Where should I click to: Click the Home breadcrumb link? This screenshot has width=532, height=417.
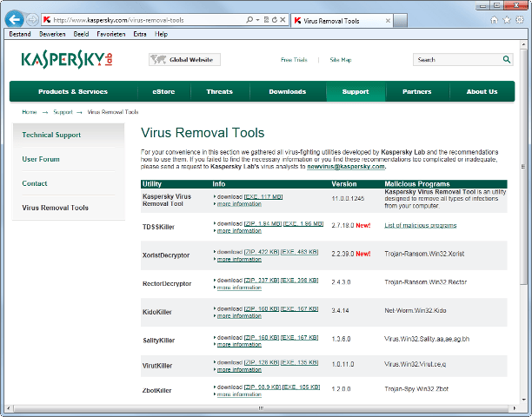[30, 112]
